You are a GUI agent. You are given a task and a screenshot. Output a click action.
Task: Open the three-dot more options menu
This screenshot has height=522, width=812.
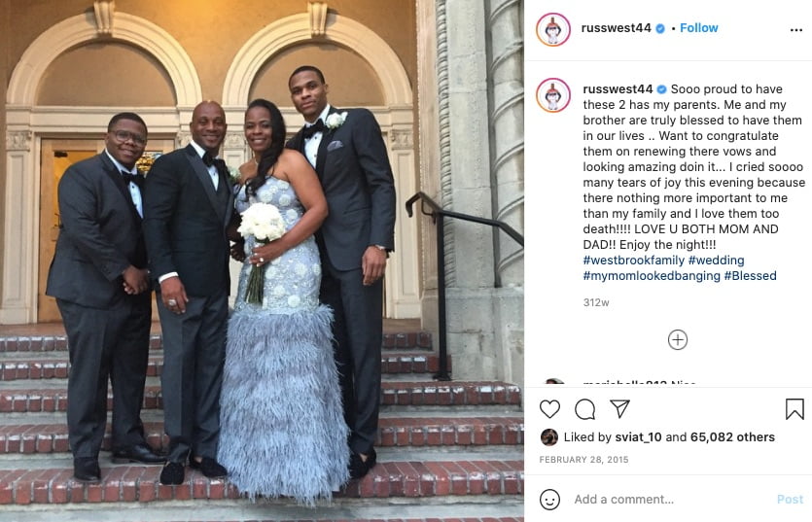click(795, 30)
